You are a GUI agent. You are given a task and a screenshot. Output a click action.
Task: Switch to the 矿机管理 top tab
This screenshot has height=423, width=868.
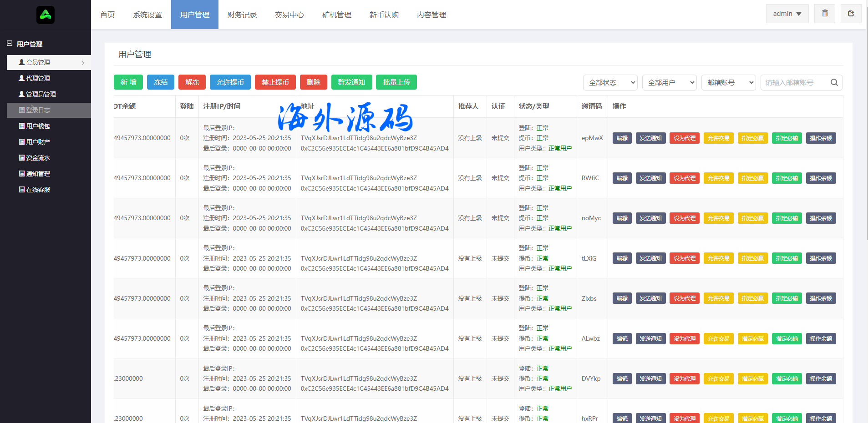pos(337,15)
